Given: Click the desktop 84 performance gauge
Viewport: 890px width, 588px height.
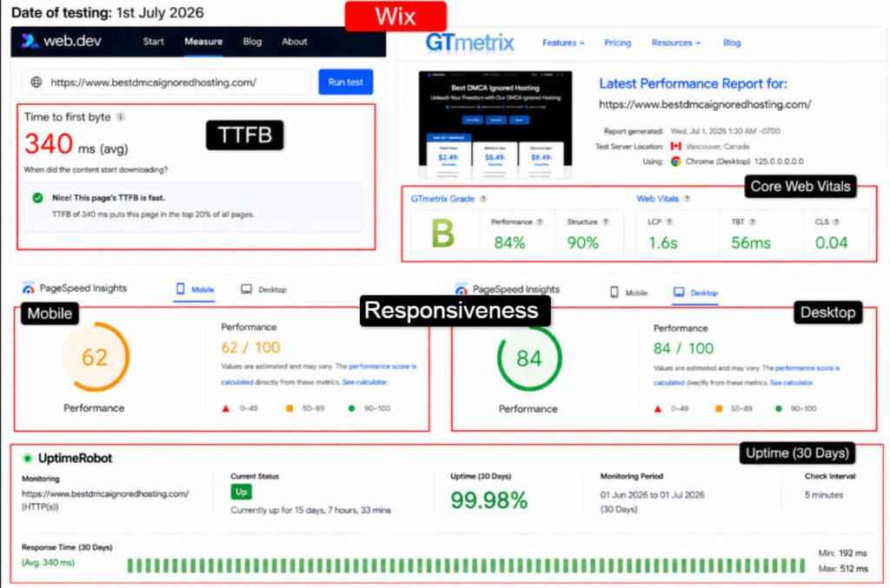Looking at the screenshot, I should (x=529, y=359).
